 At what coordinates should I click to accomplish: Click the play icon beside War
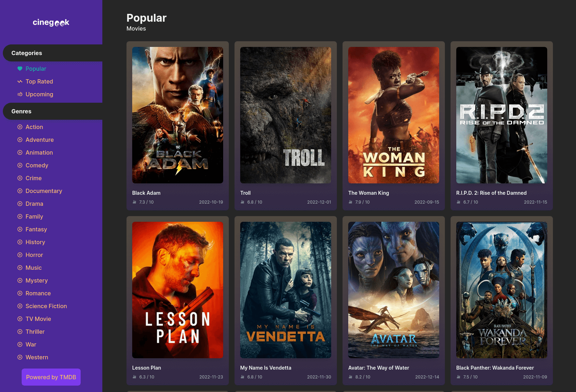point(20,344)
